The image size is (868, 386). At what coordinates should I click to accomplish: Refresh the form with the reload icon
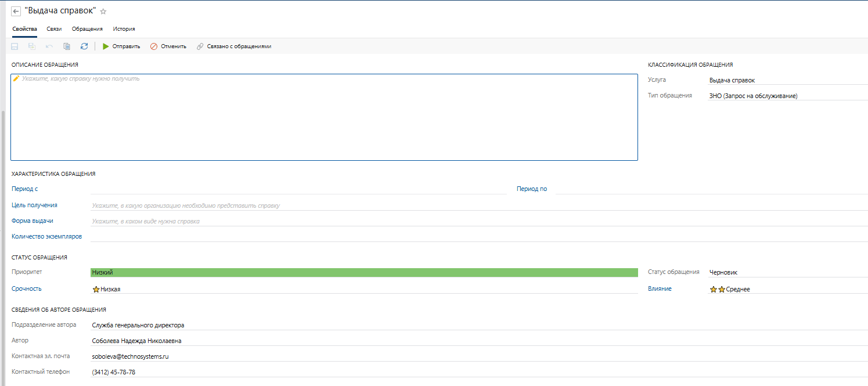pos(84,46)
